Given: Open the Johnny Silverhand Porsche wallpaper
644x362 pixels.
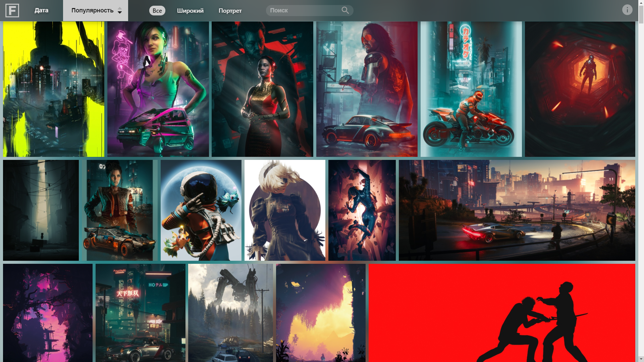Looking at the screenshot, I should (x=367, y=89).
